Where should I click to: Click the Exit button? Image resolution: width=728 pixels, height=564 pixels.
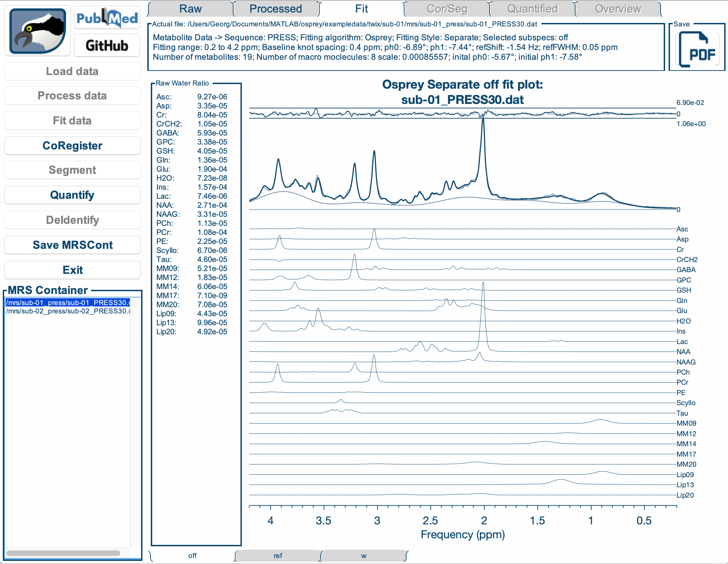pos(73,270)
